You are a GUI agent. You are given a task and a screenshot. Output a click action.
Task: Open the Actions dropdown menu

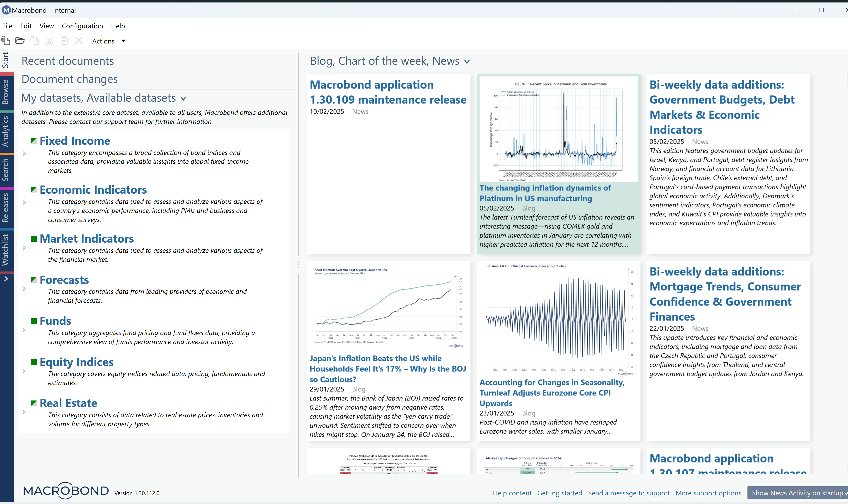click(x=109, y=41)
